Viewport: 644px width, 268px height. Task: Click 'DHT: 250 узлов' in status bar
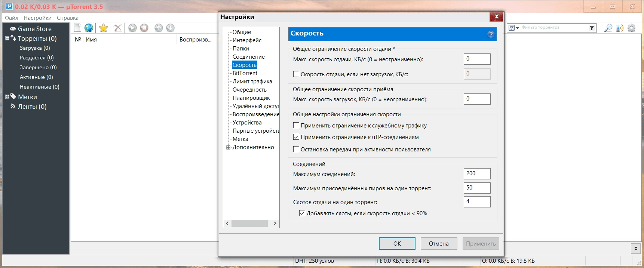pos(314,261)
